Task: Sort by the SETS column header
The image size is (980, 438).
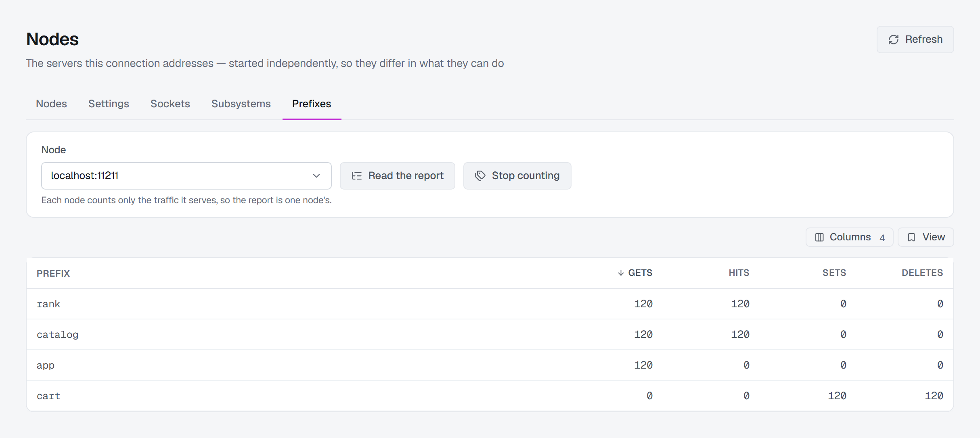Action: coord(834,273)
